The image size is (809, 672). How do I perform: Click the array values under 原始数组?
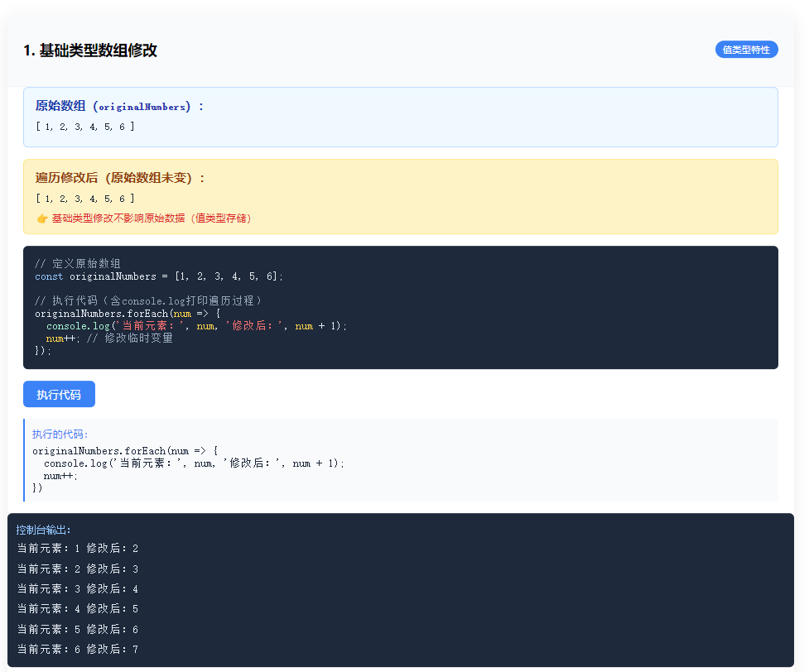[x=85, y=127]
